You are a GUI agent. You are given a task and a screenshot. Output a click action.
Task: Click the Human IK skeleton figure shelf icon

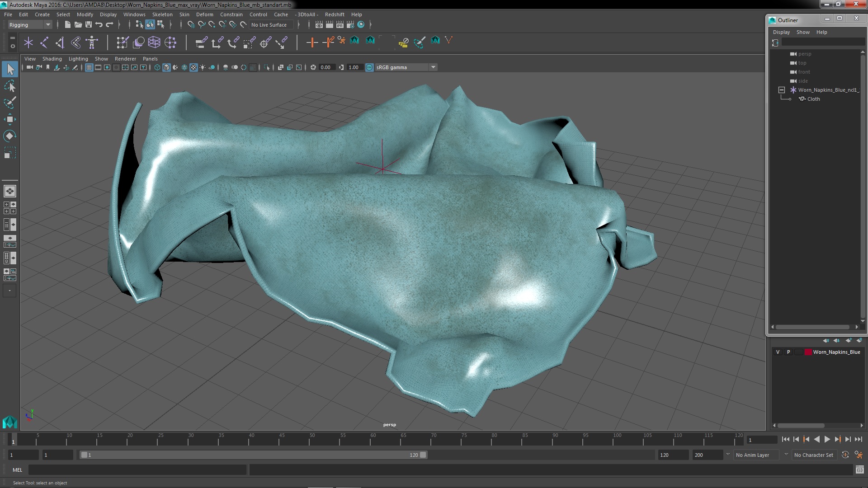(x=92, y=42)
